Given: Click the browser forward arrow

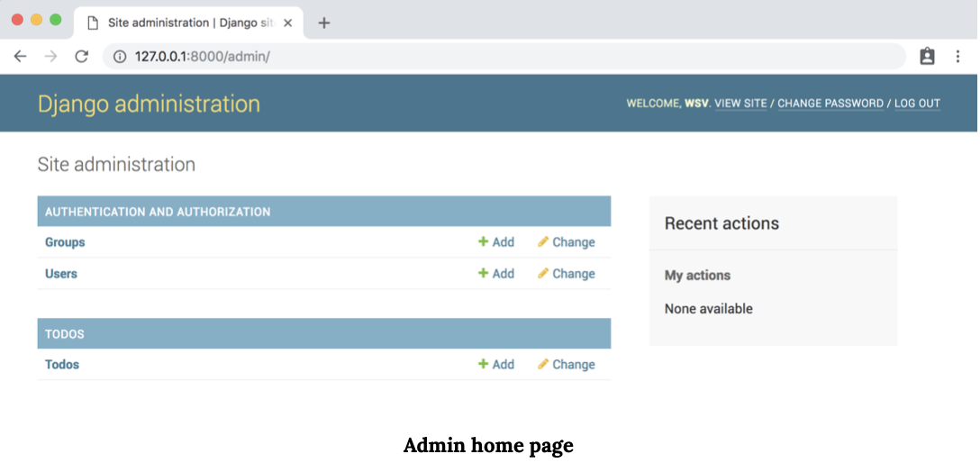Looking at the screenshot, I should click(x=51, y=57).
